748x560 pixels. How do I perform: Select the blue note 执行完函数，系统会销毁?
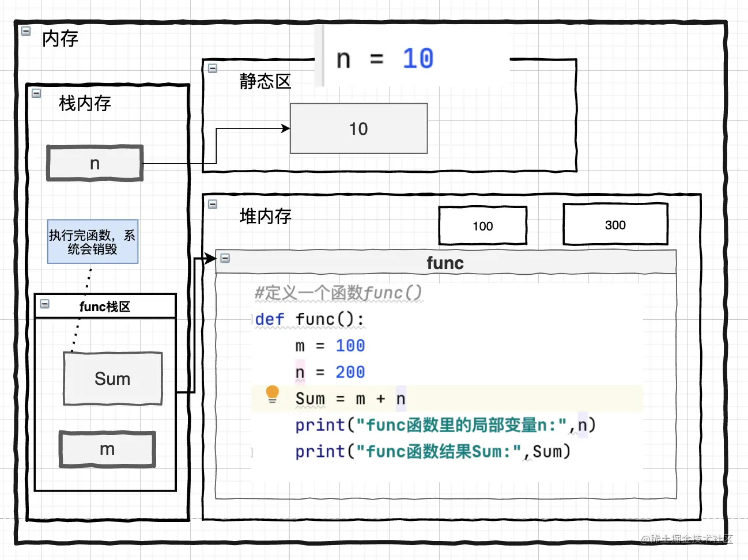click(93, 242)
